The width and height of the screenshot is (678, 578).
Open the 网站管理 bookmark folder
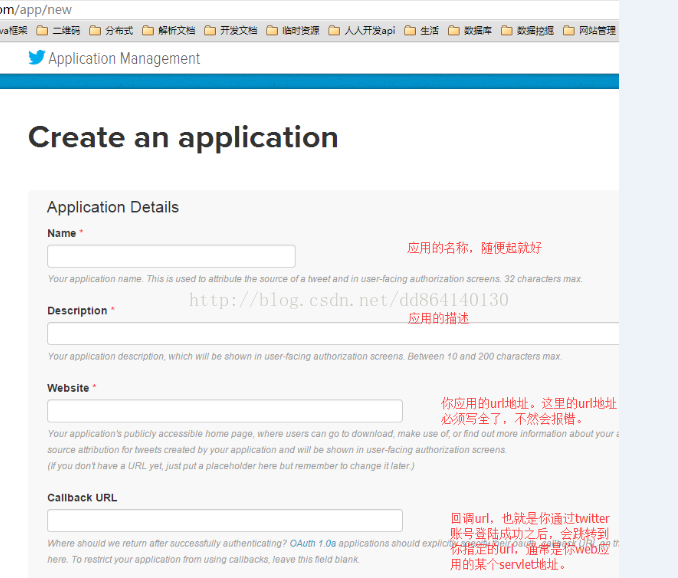(x=589, y=31)
